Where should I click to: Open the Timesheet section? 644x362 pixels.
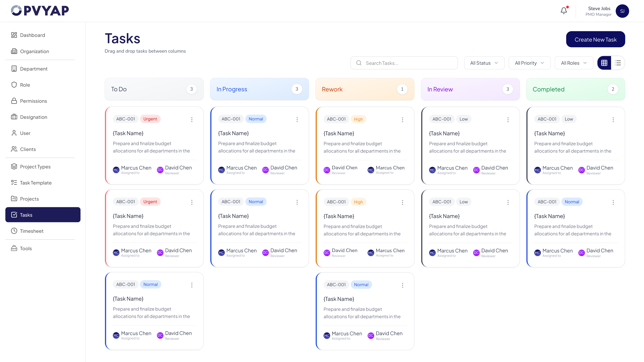pos(31,231)
